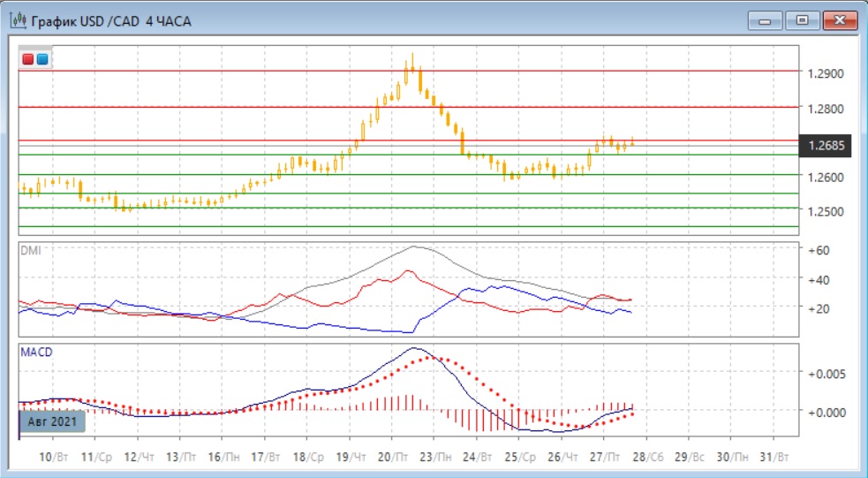Select the DMI indicator label
The height and width of the screenshot is (478, 868).
tap(30, 250)
